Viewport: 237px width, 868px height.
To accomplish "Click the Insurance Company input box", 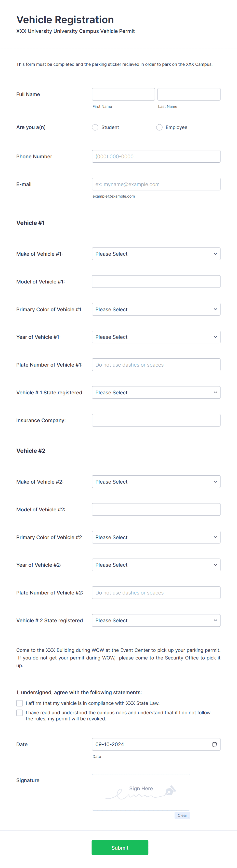I will pos(156,420).
